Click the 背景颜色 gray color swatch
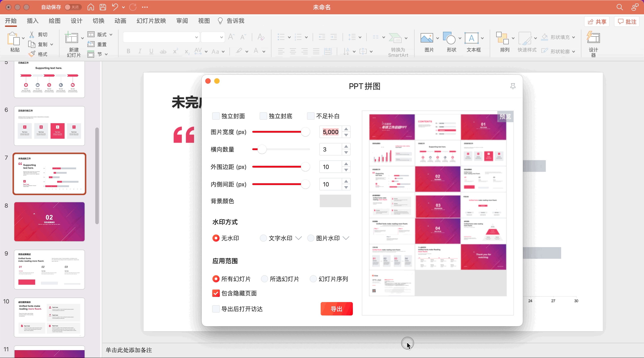This screenshot has height=358, width=644. pos(335,201)
